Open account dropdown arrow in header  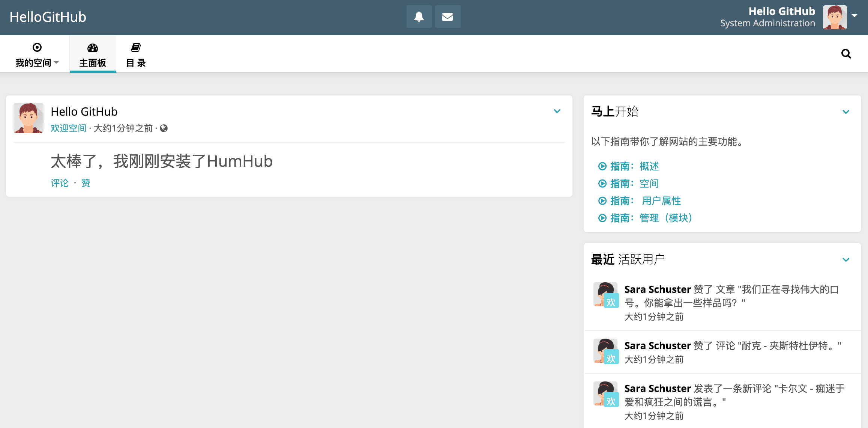(854, 16)
